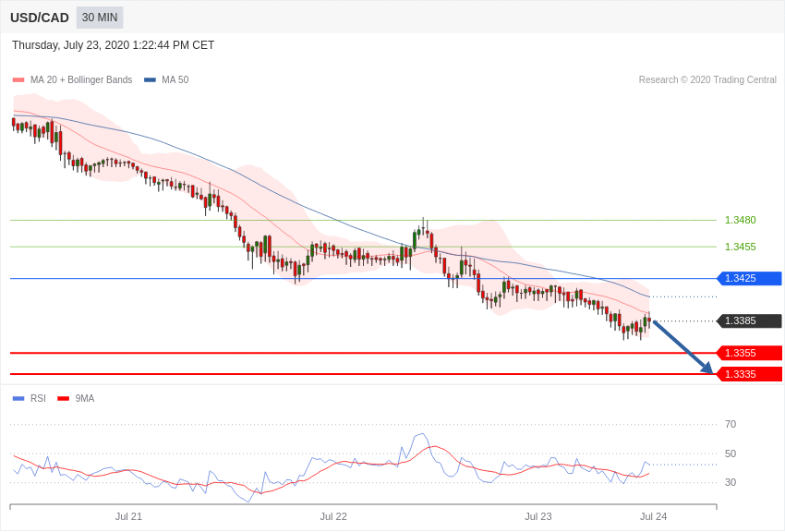Click the USD/CAD pair title
This screenshot has height=532, width=785.
click(x=40, y=18)
